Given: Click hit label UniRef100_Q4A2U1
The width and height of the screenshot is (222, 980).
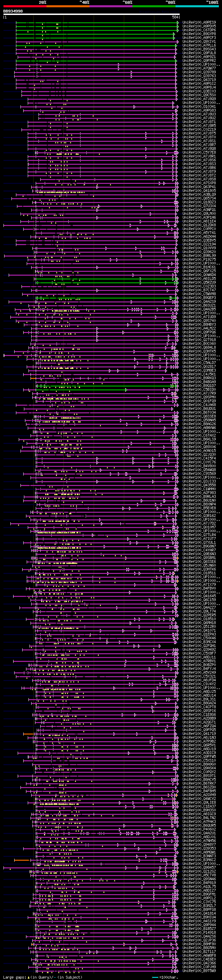Looking at the screenshot, I should pyautogui.click(x=199, y=833).
